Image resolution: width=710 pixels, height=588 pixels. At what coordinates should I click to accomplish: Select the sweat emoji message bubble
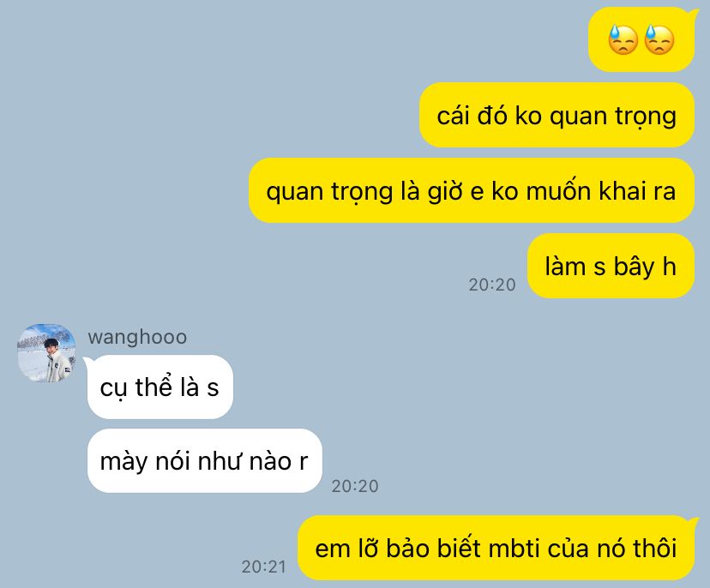coord(641,39)
